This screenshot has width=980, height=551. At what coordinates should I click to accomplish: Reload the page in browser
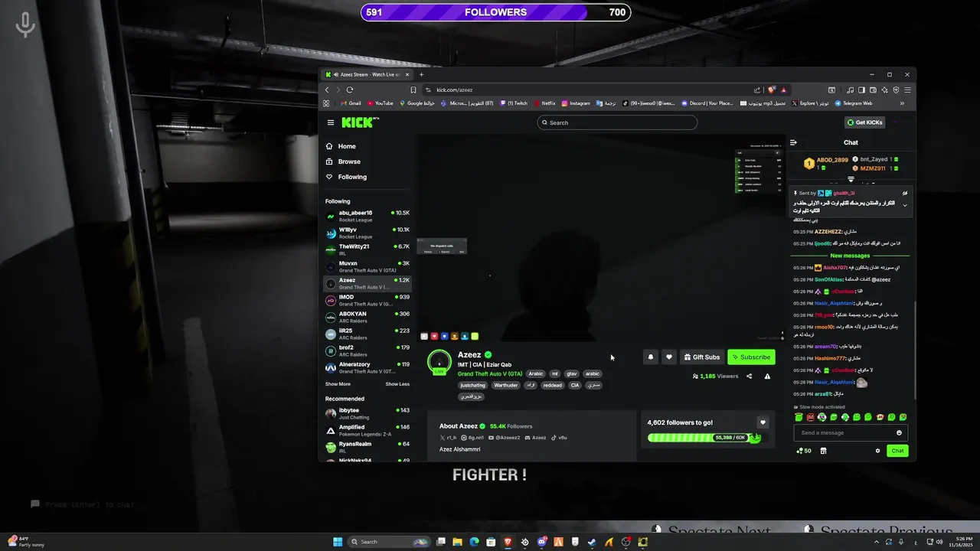(x=350, y=90)
